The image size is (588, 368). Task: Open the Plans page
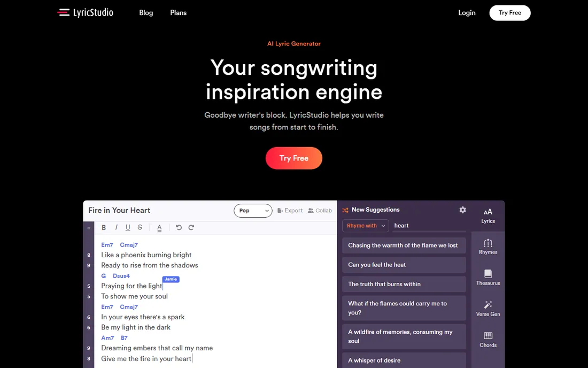click(x=178, y=13)
